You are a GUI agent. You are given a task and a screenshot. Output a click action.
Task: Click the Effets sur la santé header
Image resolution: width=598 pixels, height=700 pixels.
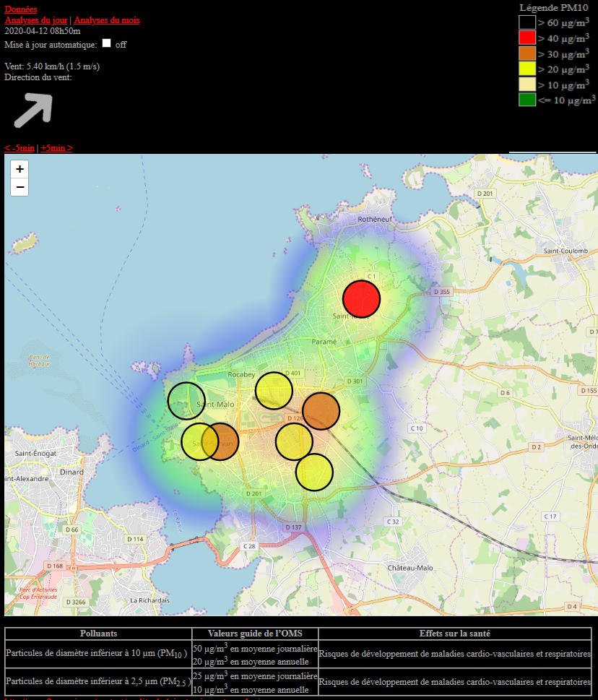(455, 634)
